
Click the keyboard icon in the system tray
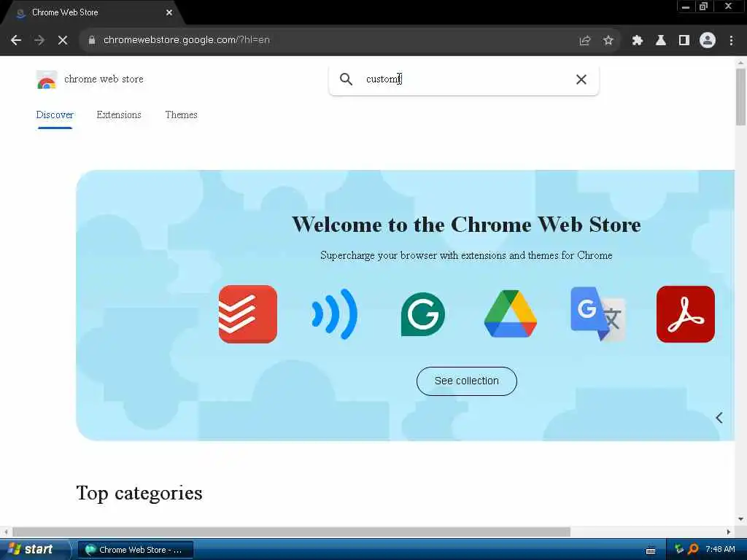651,551
